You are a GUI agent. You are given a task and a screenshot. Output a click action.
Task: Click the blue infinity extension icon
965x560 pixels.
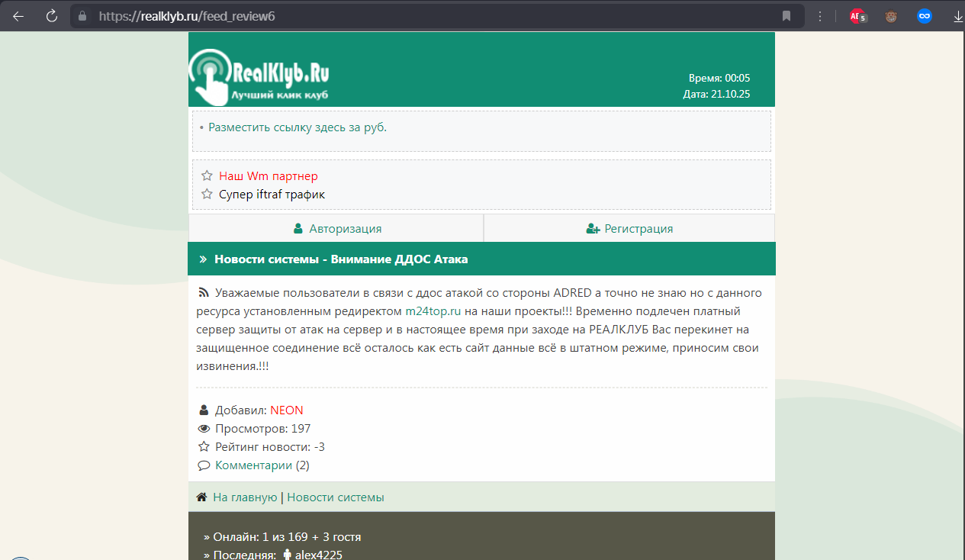point(924,16)
